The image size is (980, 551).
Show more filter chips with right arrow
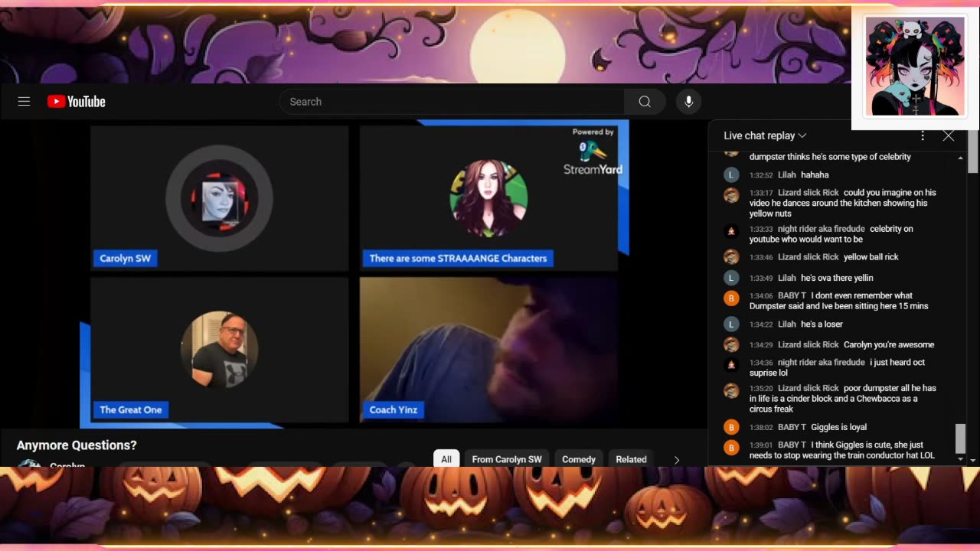677,459
